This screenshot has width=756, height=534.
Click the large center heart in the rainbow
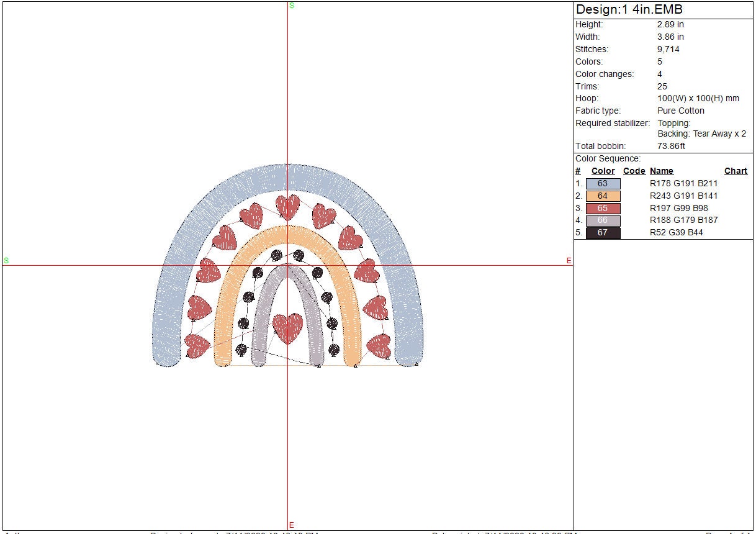(288, 327)
